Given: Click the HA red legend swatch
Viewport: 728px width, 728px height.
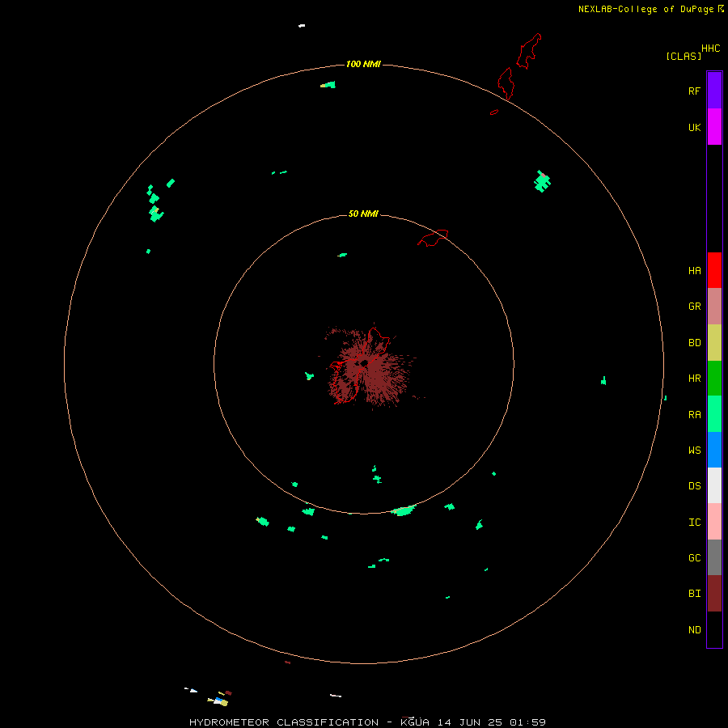Looking at the screenshot, I should pyautogui.click(x=714, y=270).
